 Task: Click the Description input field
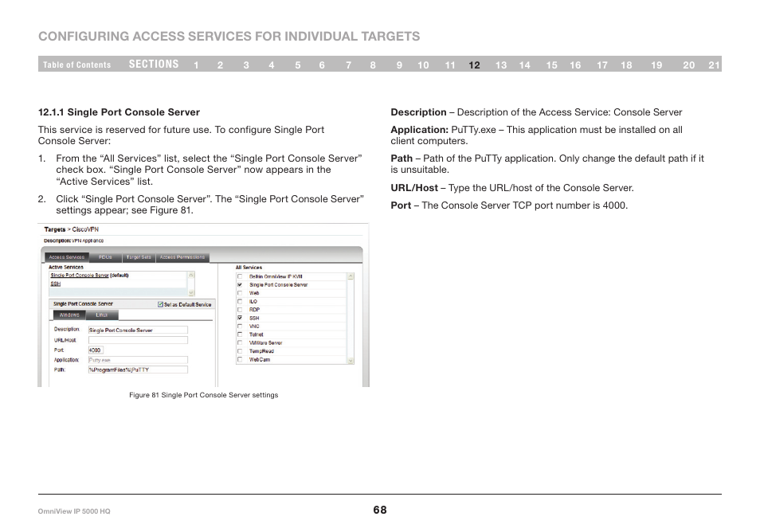(138, 330)
